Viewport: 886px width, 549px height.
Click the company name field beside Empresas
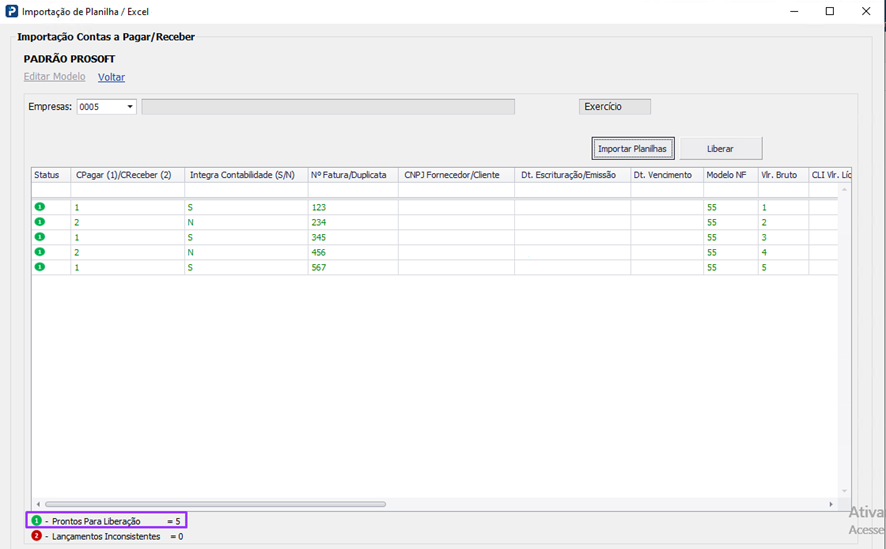[x=328, y=107]
